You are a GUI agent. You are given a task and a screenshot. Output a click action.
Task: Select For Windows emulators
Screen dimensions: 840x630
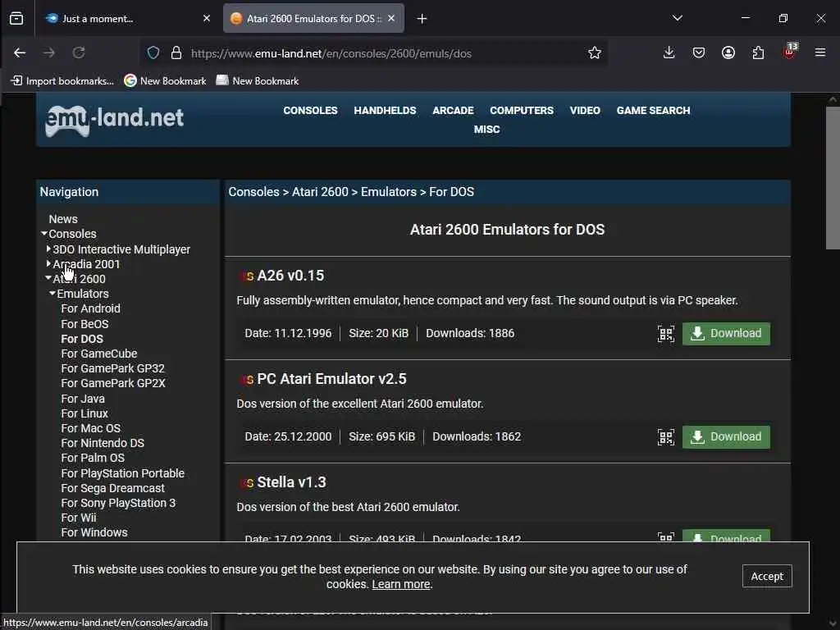point(94,532)
